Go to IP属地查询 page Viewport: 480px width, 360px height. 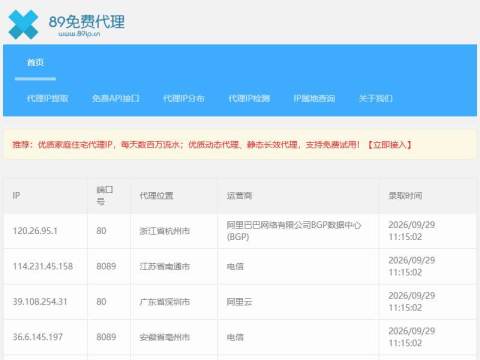coord(314,98)
